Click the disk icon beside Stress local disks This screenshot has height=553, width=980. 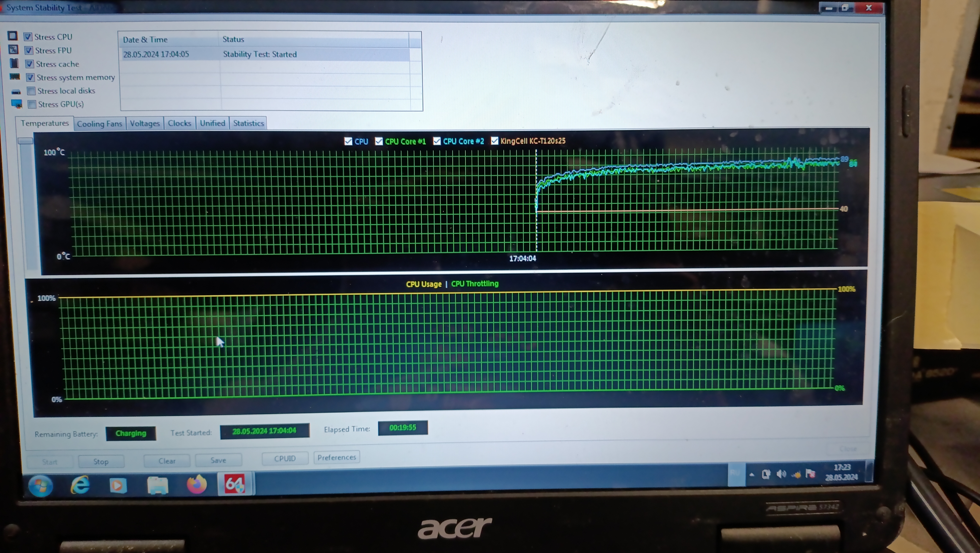[16, 91]
